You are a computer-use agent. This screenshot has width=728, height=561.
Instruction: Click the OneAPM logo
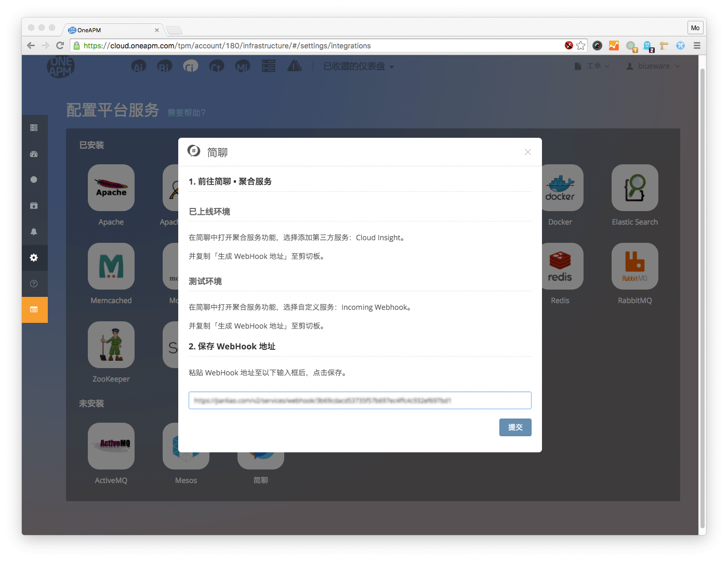pyautogui.click(x=61, y=67)
